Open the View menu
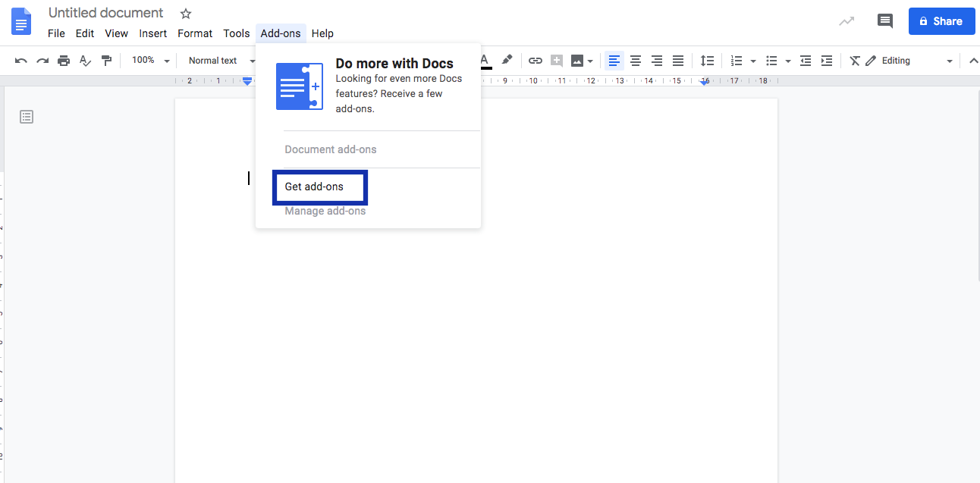Viewport: 980px width, 483px height. click(x=116, y=33)
